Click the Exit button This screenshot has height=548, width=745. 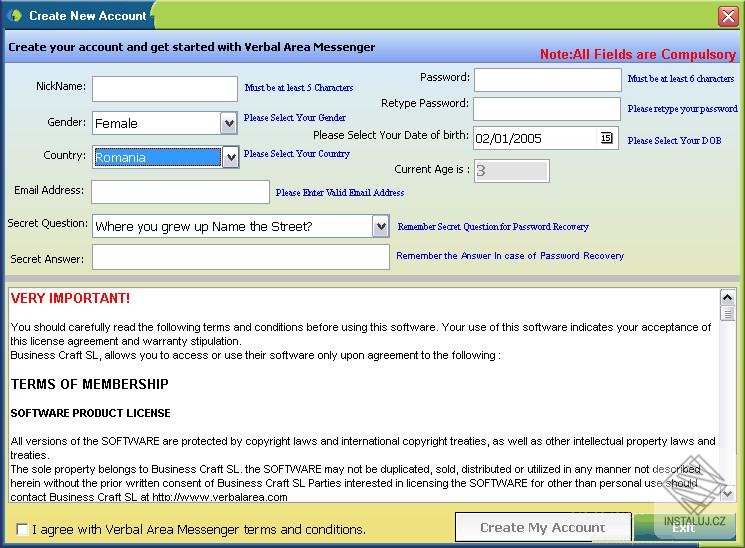pyautogui.click(x=684, y=528)
